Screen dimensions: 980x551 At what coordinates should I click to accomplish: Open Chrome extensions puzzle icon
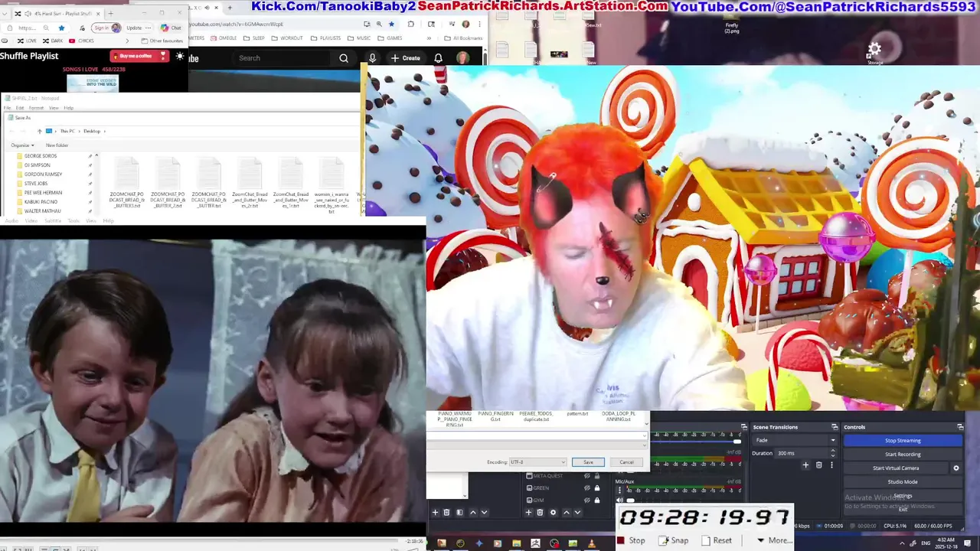pyautogui.click(x=410, y=24)
